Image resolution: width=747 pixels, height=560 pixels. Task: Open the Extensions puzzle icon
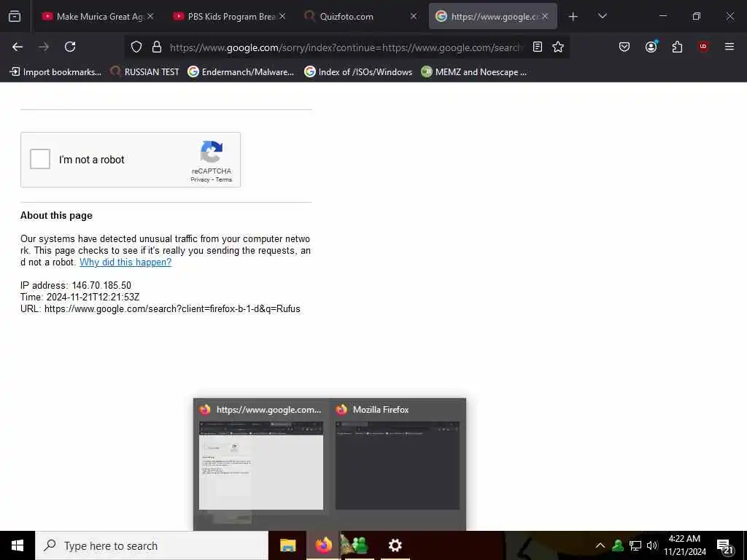(677, 47)
